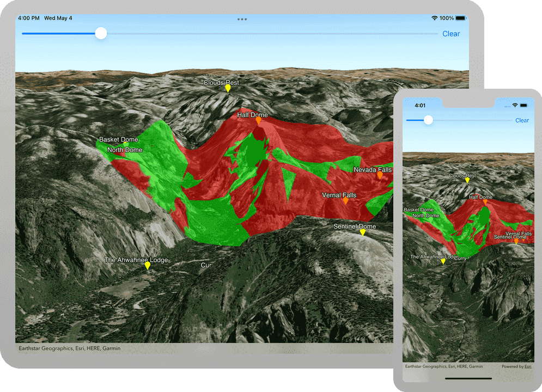Click the North Dome label
Viewport: 542px width, 392px height.
126,149
